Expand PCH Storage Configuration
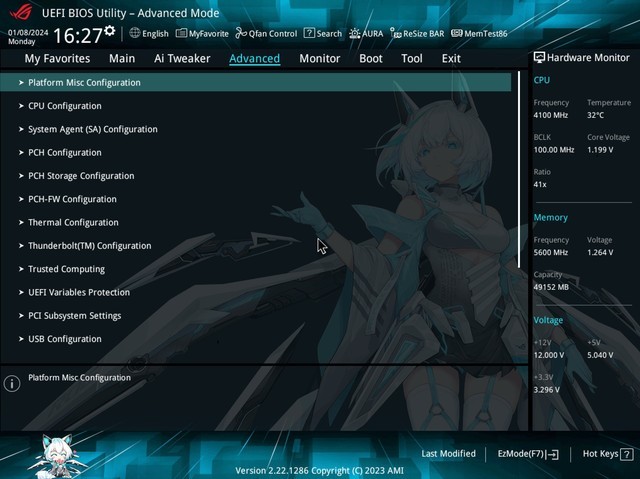 pyautogui.click(x=80, y=176)
